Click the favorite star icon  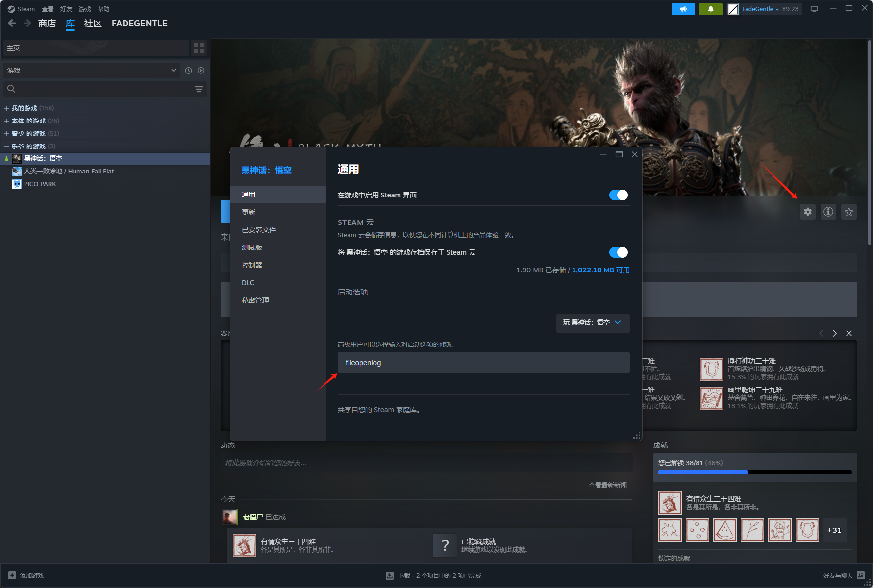[x=849, y=212]
